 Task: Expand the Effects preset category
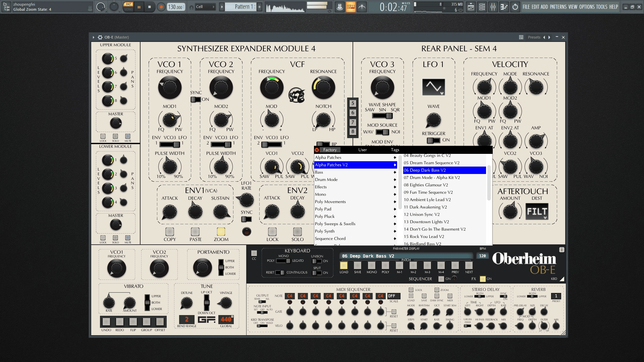click(x=356, y=187)
